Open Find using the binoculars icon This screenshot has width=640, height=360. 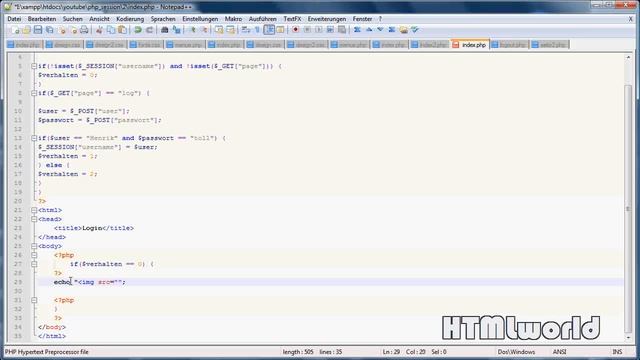[165, 30]
